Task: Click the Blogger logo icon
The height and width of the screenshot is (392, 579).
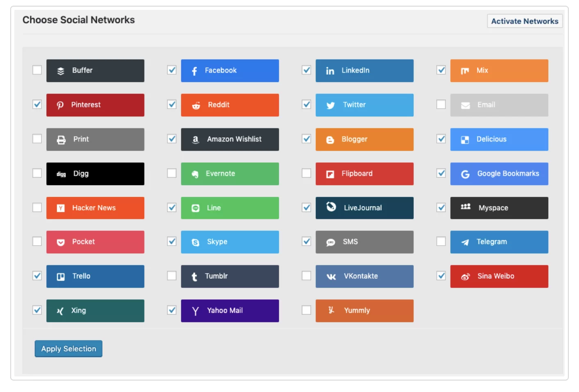Action: tap(330, 140)
